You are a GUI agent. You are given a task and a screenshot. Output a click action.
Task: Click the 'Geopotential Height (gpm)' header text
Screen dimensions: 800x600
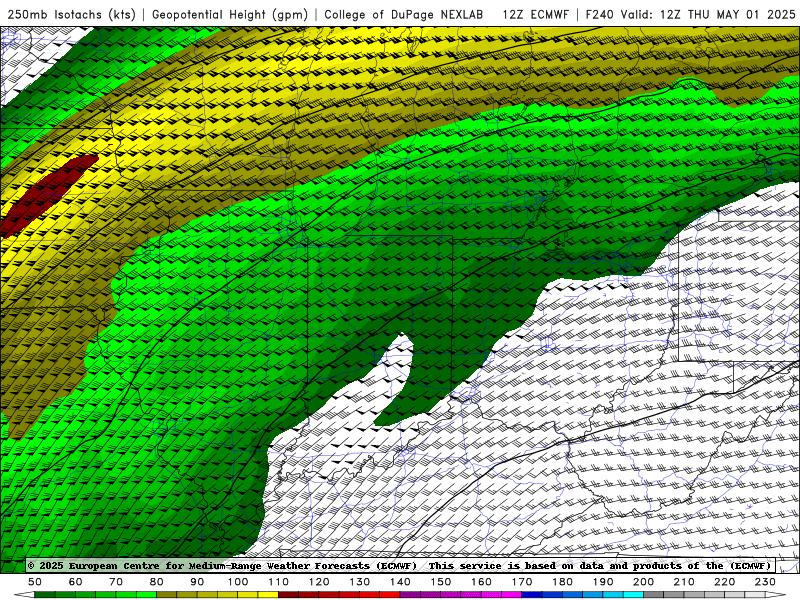tap(230, 14)
